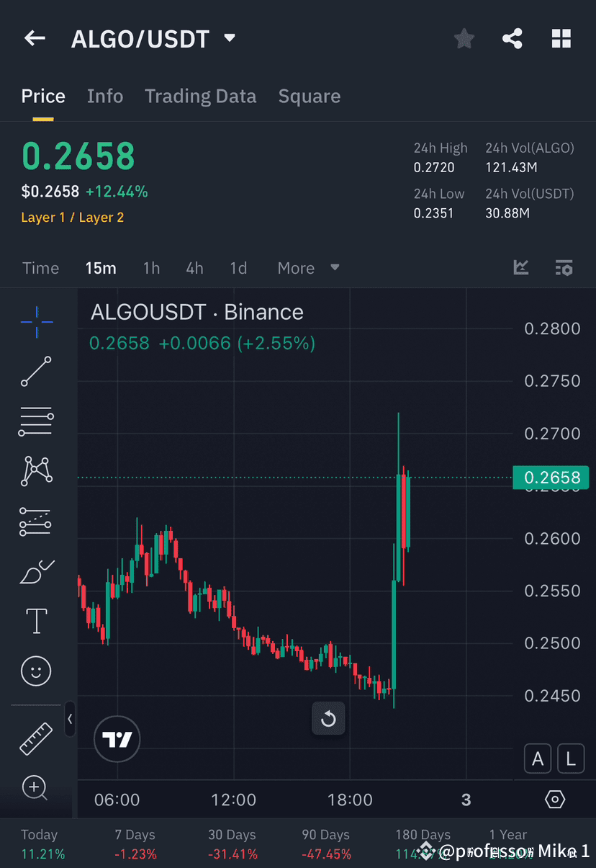This screenshot has height=868, width=596.
Task: Enable log scale with the L button
Action: [570, 759]
